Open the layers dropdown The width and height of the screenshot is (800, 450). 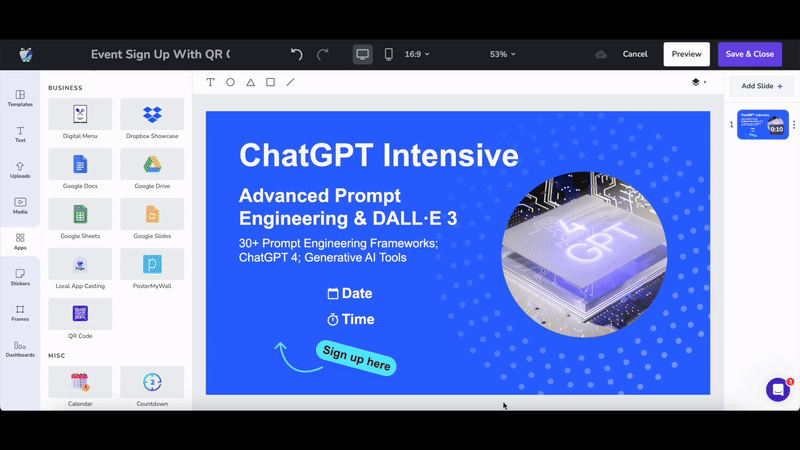tap(698, 82)
